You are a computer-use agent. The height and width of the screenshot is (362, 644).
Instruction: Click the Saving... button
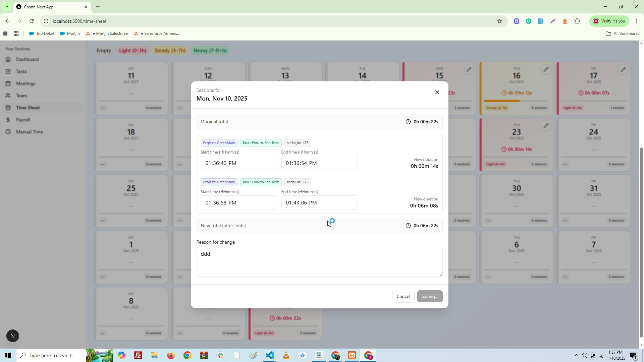[430, 296]
